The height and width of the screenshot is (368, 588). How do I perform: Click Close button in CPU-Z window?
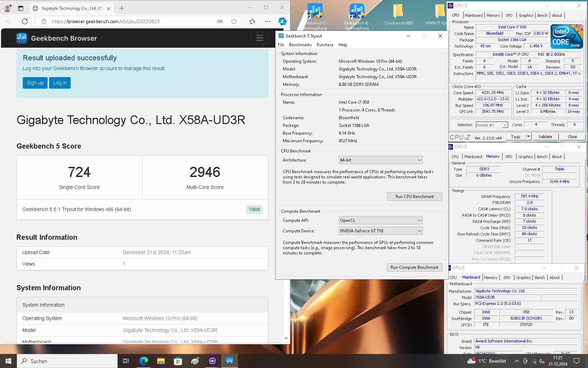pos(572,137)
